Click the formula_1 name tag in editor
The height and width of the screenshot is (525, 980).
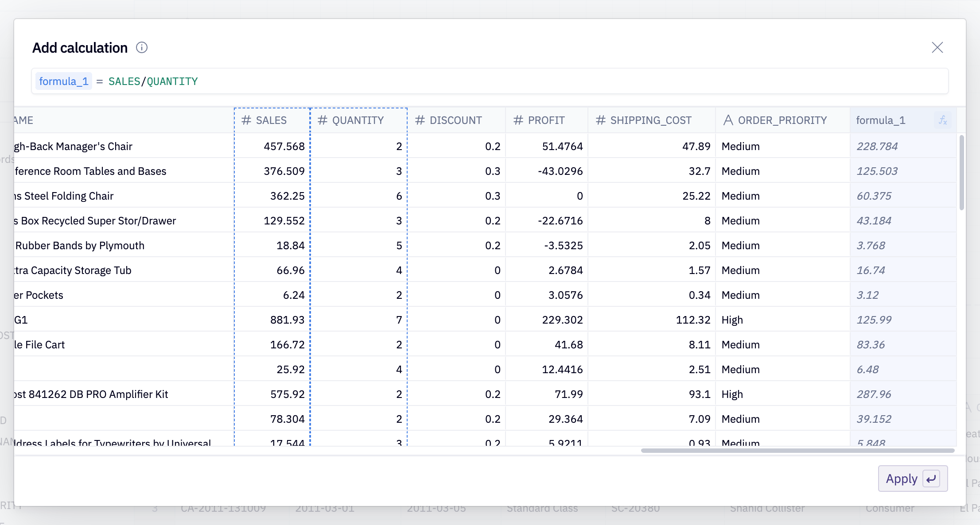point(64,81)
